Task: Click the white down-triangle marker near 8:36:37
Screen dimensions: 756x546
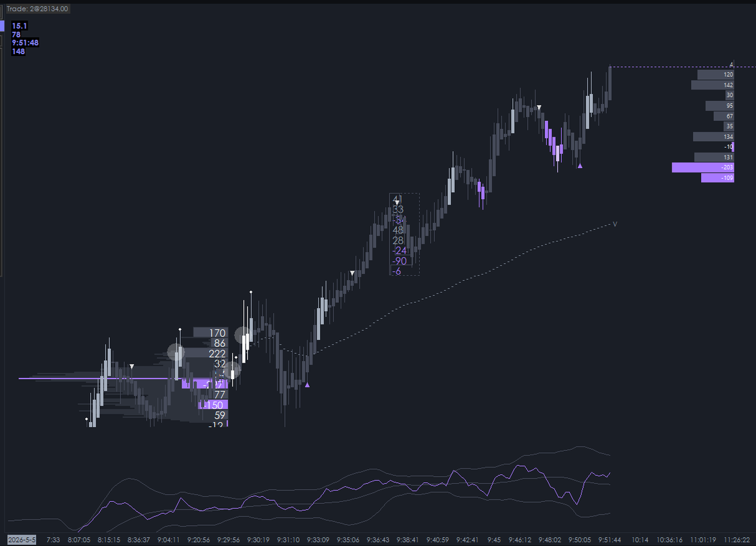Action: click(132, 366)
